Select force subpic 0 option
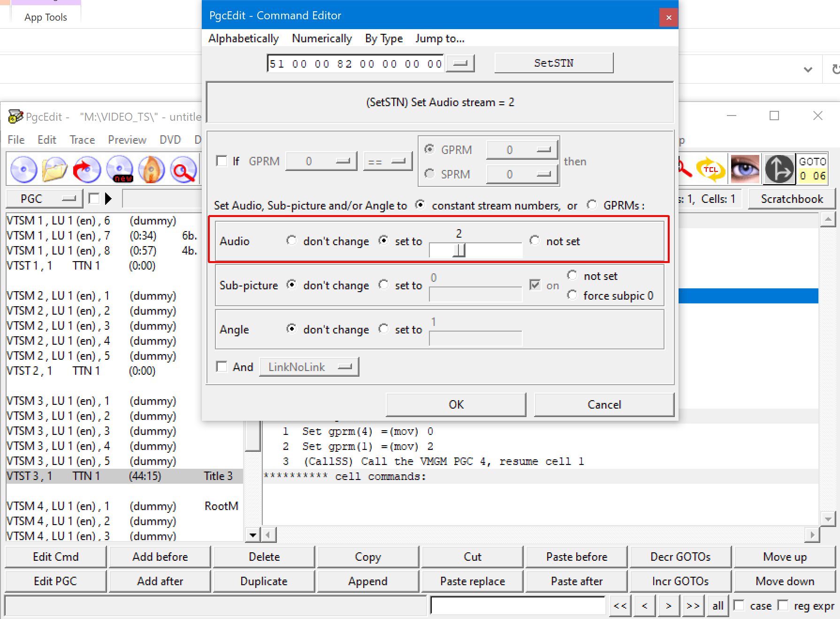 click(x=572, y=295)
